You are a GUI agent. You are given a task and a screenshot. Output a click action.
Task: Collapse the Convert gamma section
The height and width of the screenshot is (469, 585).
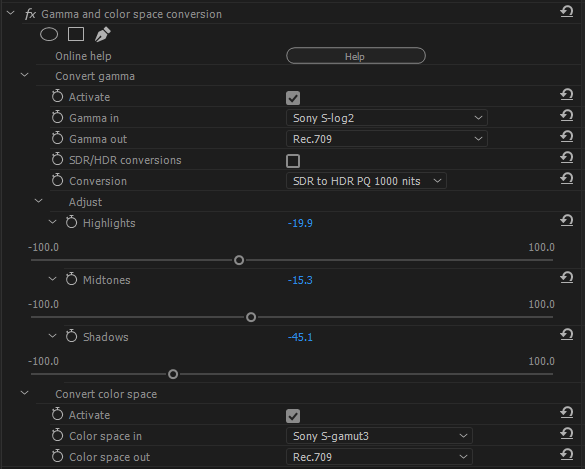coord(25,75)
